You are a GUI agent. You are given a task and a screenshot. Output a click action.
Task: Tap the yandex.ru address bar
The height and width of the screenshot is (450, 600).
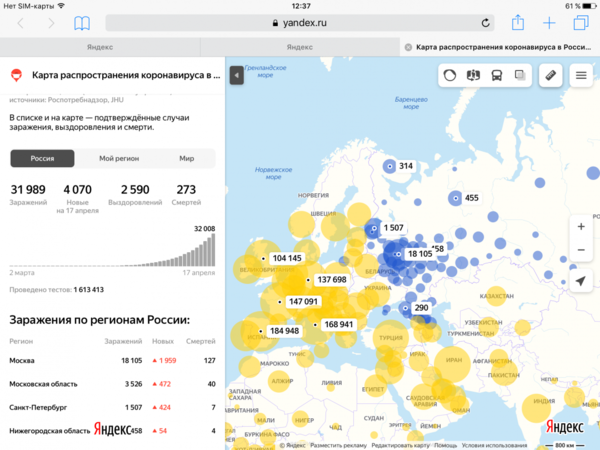[300, 23]
